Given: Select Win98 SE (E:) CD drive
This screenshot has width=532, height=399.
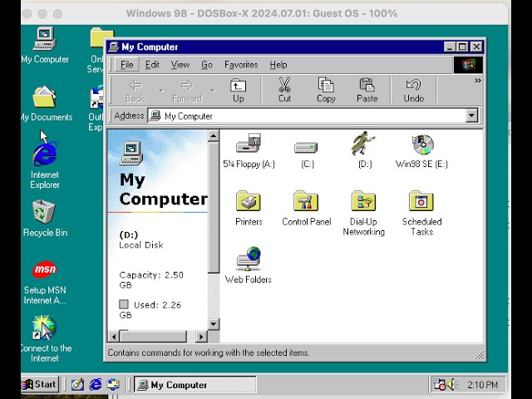Looking at the screenshot, I should pyautogui.click(x=421, y=151).
